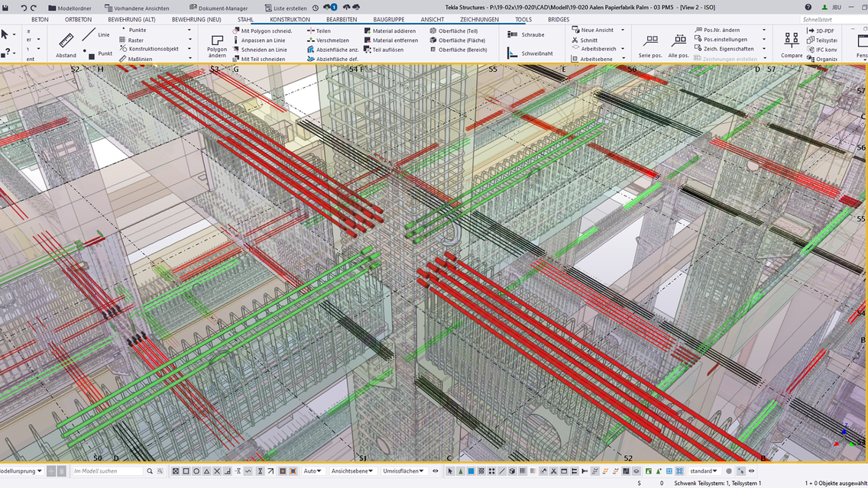Screen dimensions: 868x488
Task: Toggle the orange square snap switch
Action: click(282, 471)
